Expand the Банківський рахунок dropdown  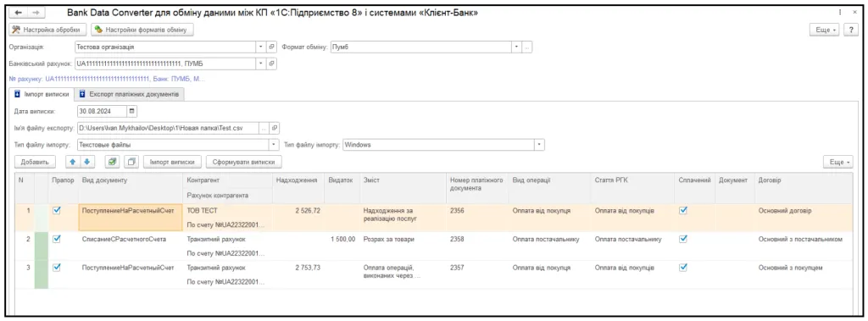click(261, 63)
